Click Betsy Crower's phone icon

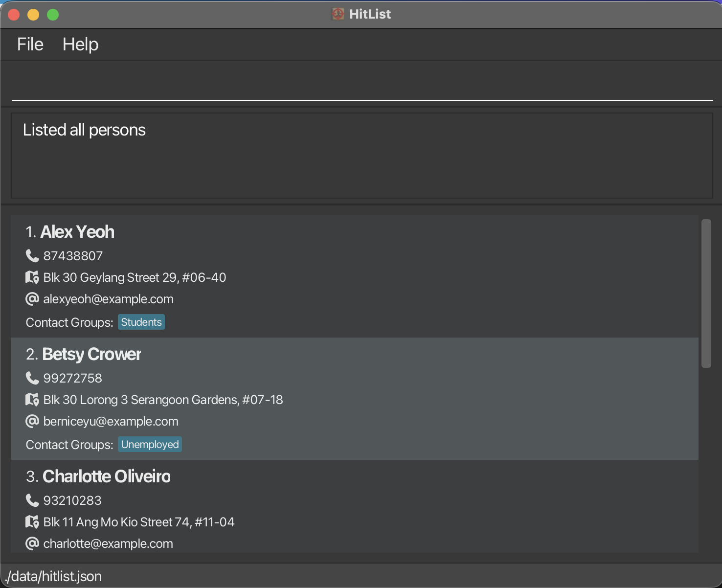pyautogui.click(x=32, y=378)
